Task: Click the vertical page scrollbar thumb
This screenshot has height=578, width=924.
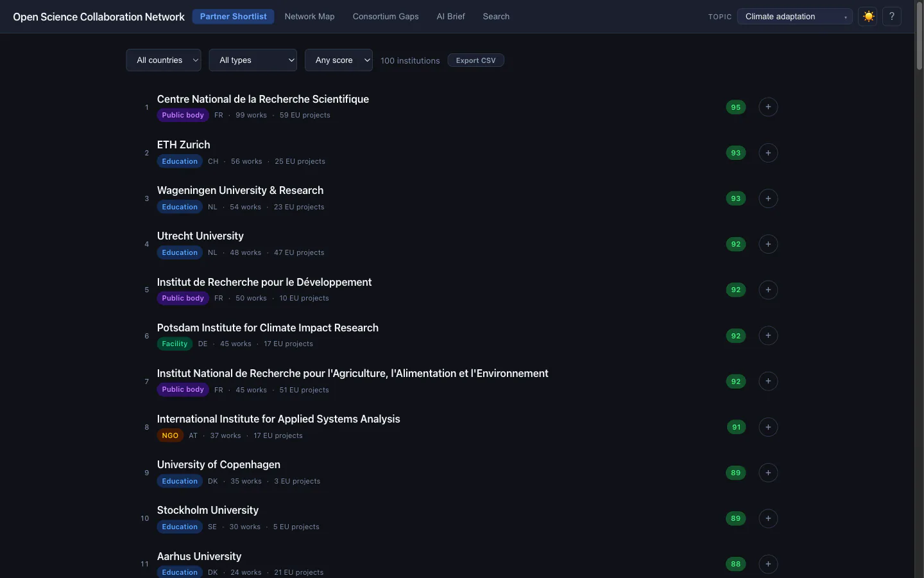Action: pos(919,37)
